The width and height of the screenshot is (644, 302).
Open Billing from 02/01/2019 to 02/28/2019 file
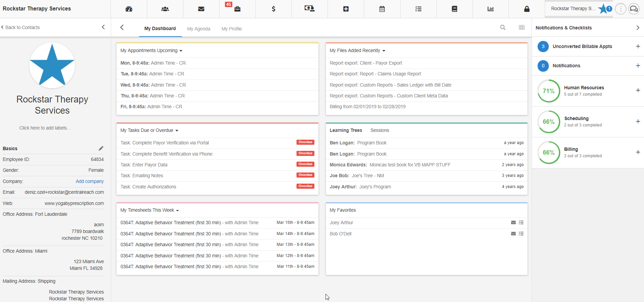(368, 107)
